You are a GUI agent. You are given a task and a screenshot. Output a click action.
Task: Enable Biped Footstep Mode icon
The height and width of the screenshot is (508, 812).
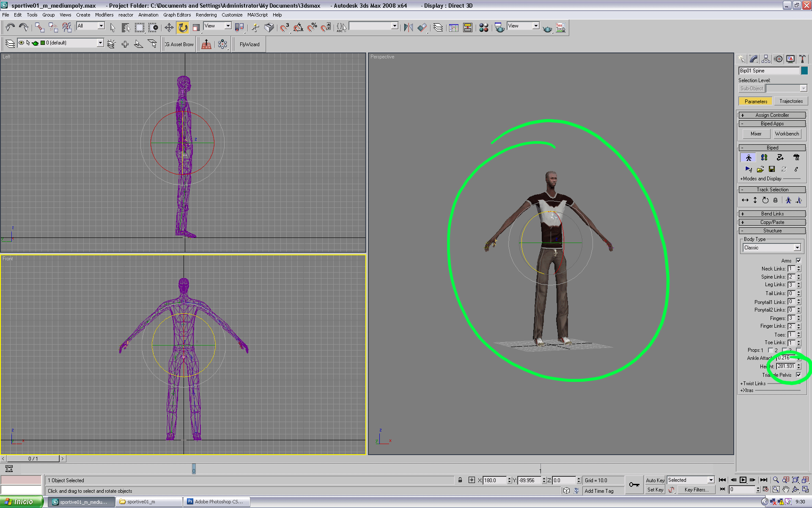(x=764, y=157)
